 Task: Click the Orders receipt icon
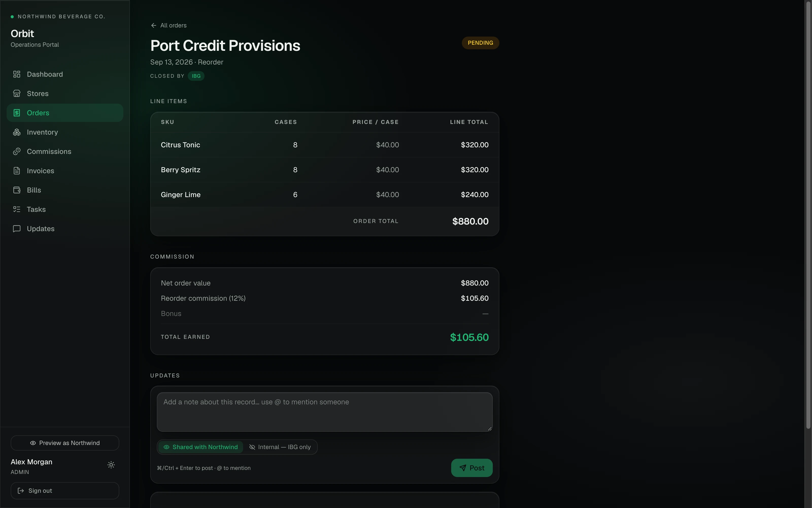[17, 113]
